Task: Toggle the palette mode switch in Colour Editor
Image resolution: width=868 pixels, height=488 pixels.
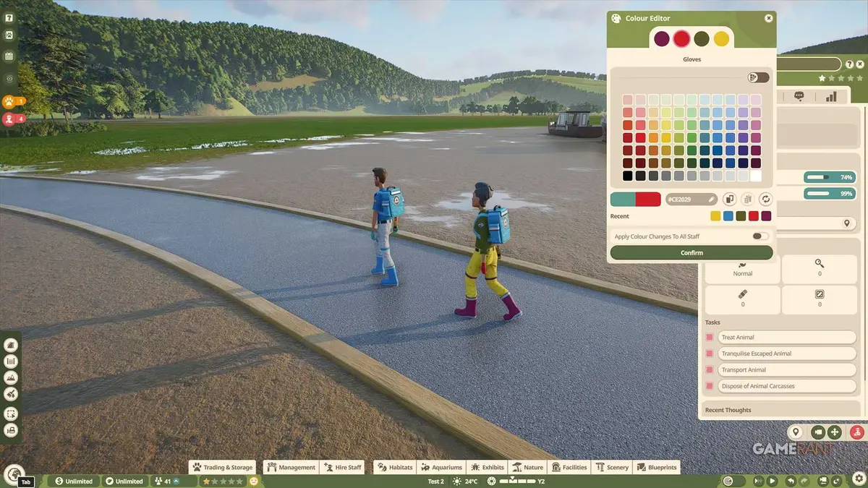Action: tap(758, 77)
